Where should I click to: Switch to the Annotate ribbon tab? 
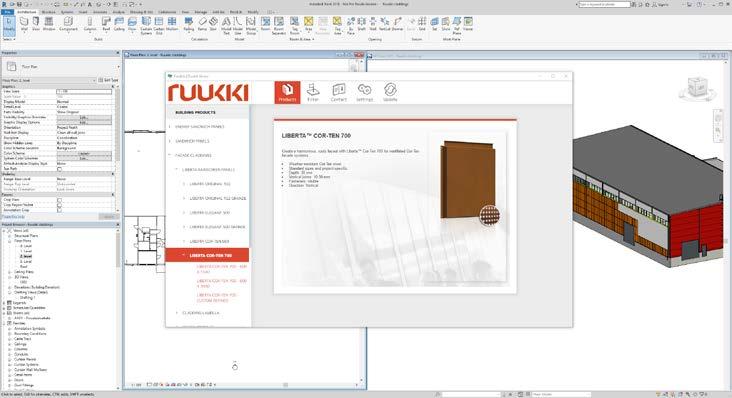(x=100, y=12)
